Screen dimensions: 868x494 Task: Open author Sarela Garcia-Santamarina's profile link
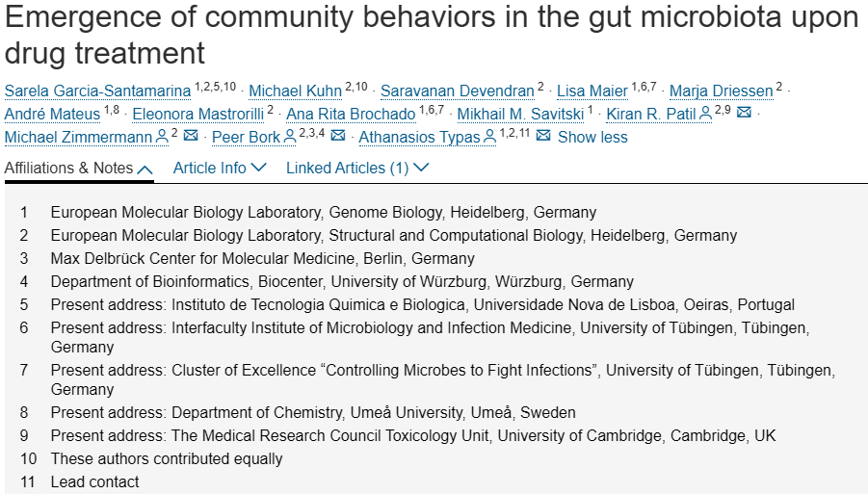click(97, 91)
